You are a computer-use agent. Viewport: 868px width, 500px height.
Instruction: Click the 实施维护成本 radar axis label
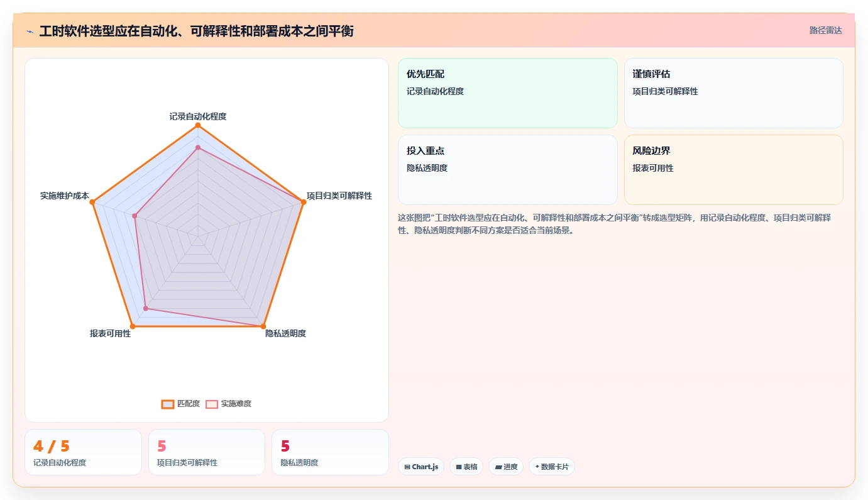65,196
